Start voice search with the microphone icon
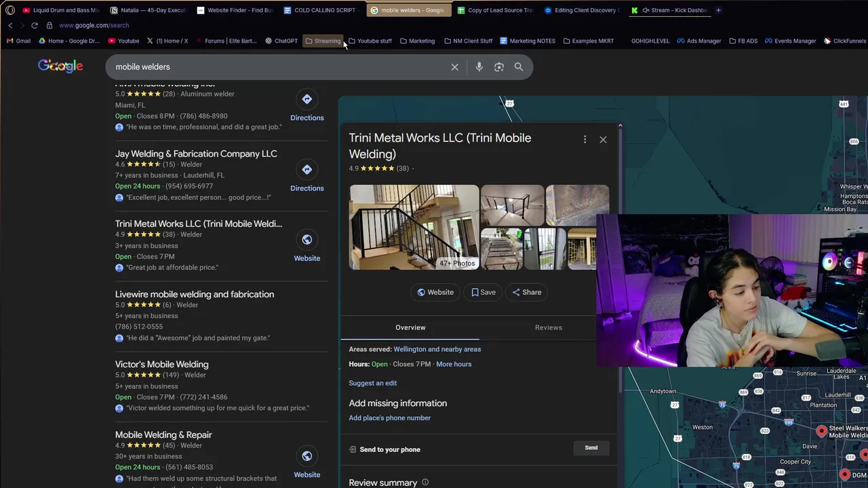The image size is (868, 488). (x=479, y=67)
